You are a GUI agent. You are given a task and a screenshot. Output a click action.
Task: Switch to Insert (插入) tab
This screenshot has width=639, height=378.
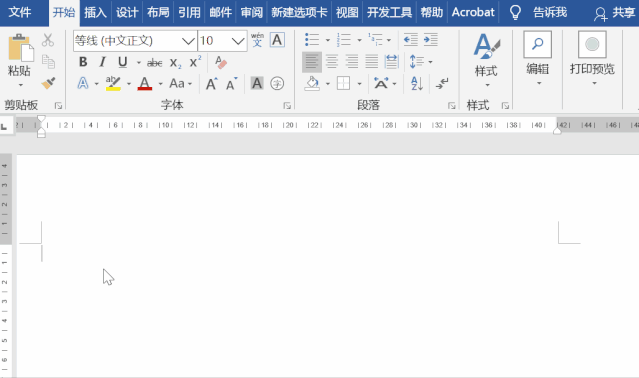(95, 13)
